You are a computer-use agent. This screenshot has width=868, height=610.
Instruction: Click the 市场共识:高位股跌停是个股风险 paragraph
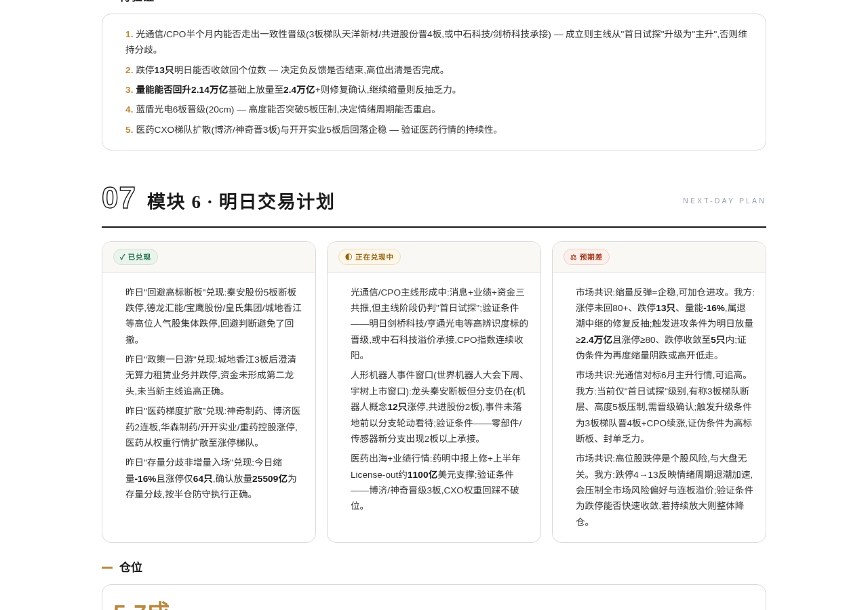[x=665, y=490]
